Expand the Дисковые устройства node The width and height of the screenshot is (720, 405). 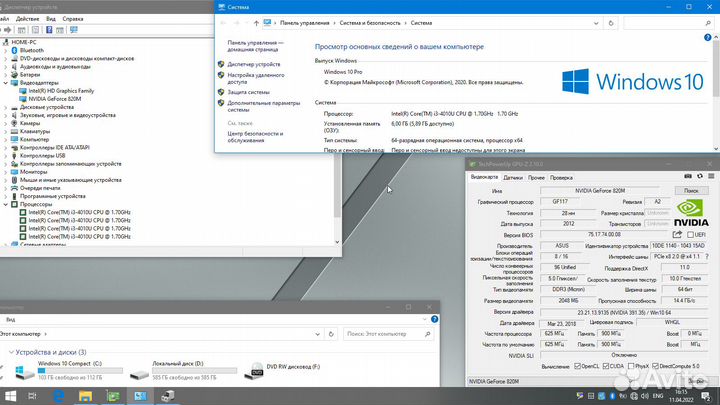coord(6,107)
